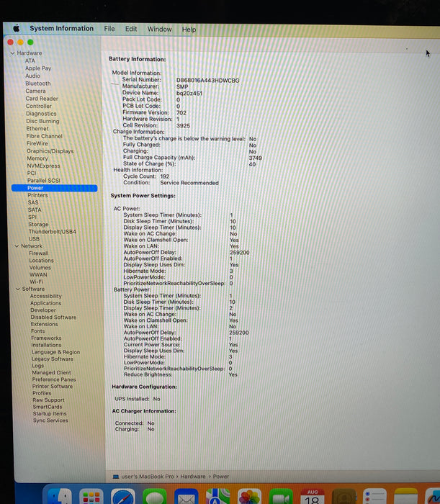The image size is (440, 504).
Task: Select Startup Items under Software
Action: (50, 414)
